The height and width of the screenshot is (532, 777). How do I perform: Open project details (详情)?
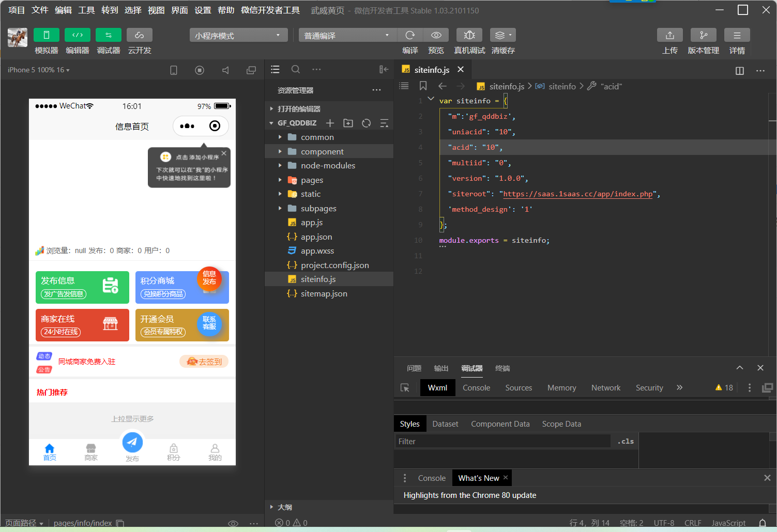(737, 35)
